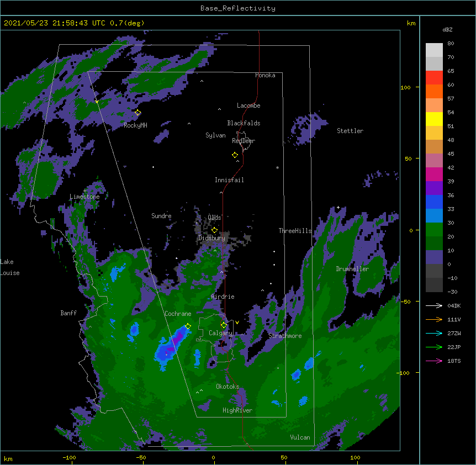Click the 80 value in dBZ legend

click(451, 44)
